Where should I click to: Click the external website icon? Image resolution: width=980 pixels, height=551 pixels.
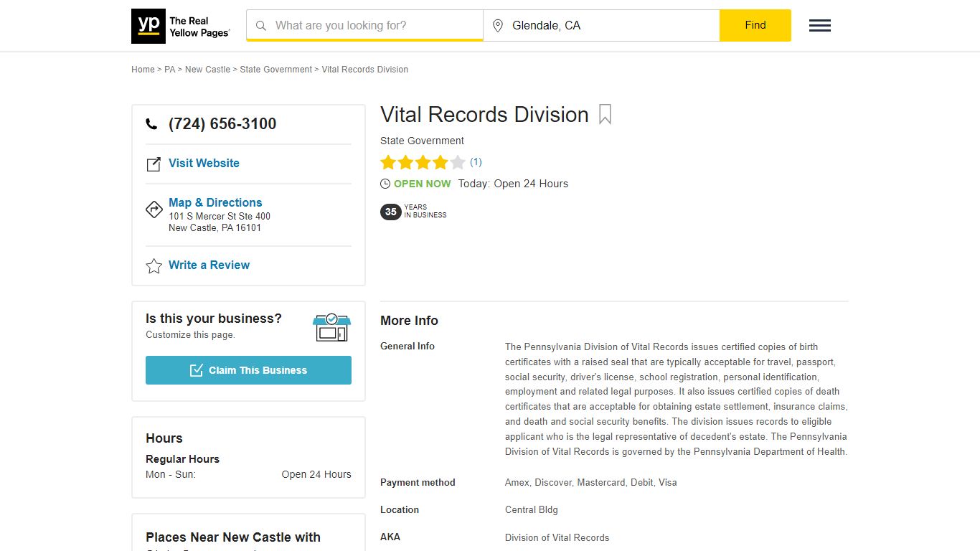[154, 164]
